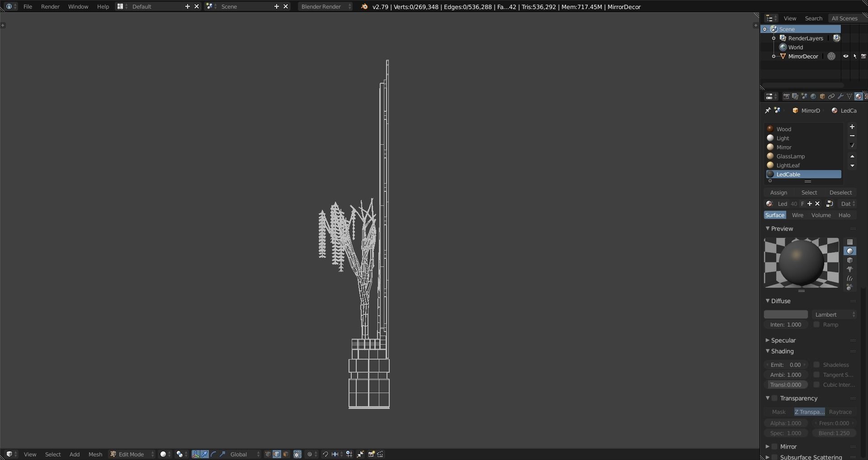Select edge select mode icon
This screenshot has width=868, height=460.
[x=277, y=454]
